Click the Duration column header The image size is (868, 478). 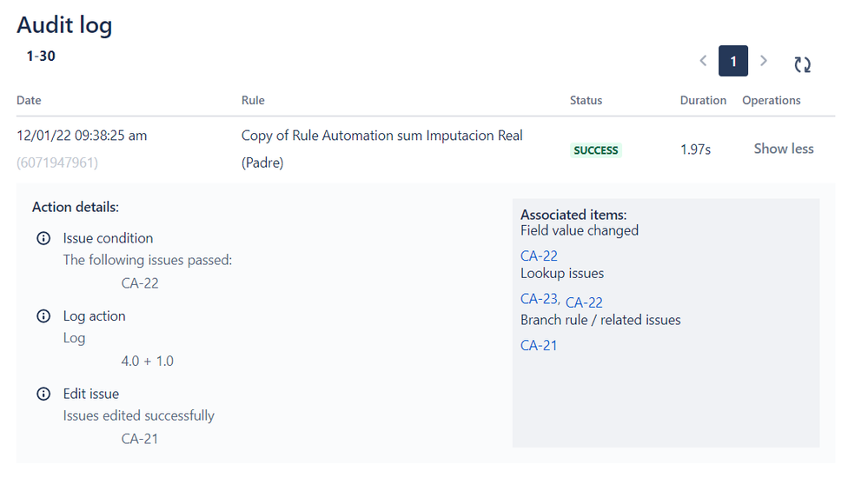pos(703,100)
